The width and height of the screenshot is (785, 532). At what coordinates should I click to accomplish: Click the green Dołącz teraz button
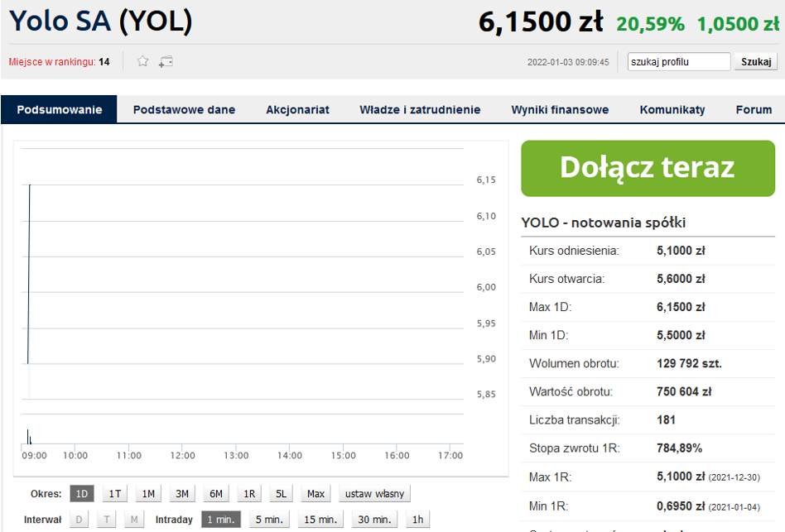coord(648,168)
